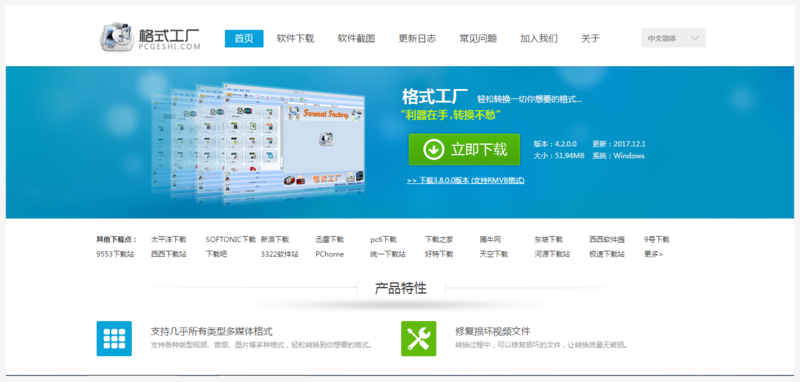
Task: Open the 软件下载 menu item
Action: pos(295,38)
